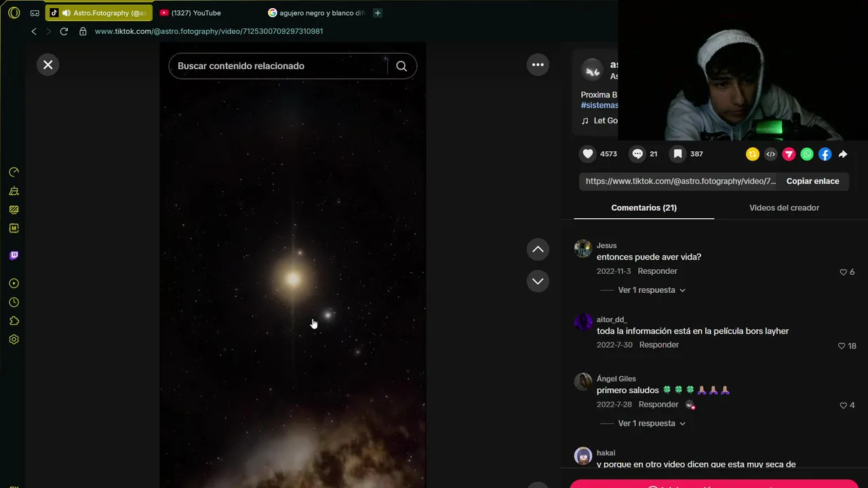The height and width of the screenshot is (488, 868).
Task: Save video with bookmark icon
Action: click(677, 154)
